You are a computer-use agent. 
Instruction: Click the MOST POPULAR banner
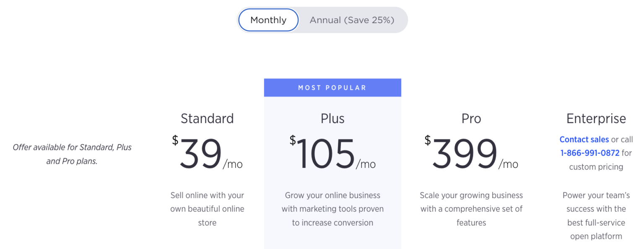(x=332, y=87)
